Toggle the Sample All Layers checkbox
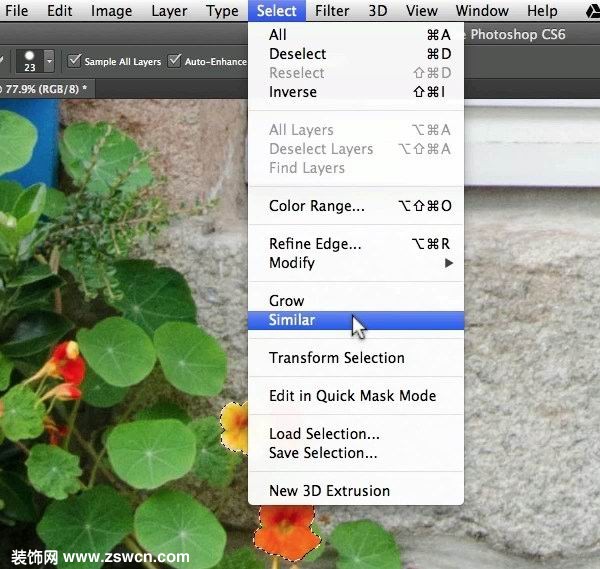600x569 pixels. click(x=74, y=60)
